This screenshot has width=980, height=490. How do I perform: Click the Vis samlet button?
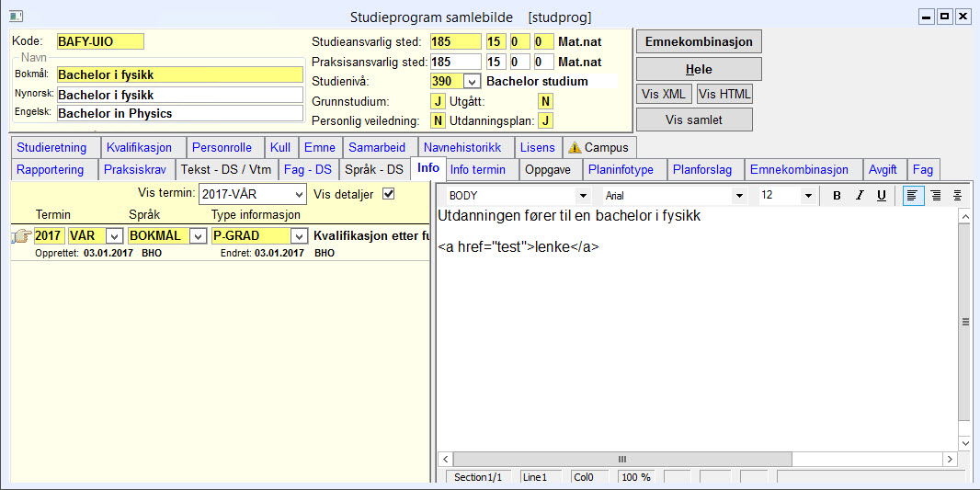point(694,120)
